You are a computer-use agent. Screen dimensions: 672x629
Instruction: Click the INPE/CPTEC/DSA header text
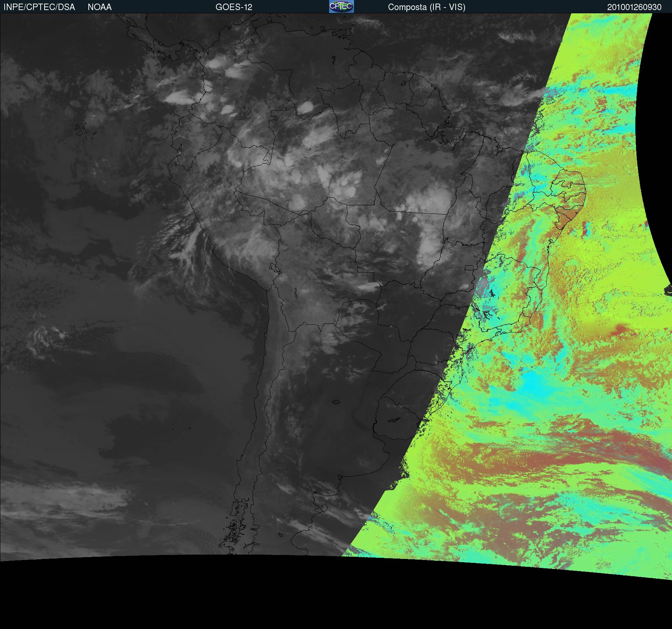point(39,7)
